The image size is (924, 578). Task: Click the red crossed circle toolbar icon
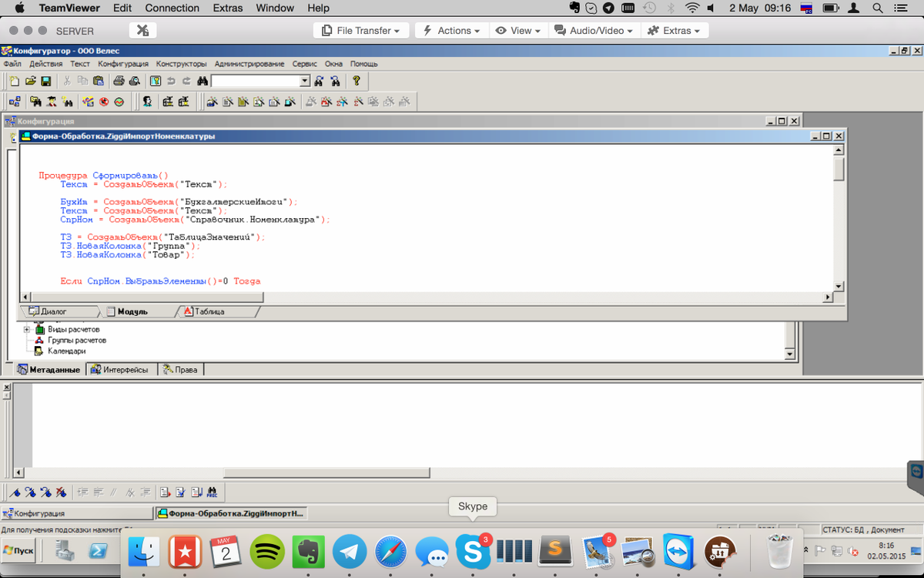[103, 102]
